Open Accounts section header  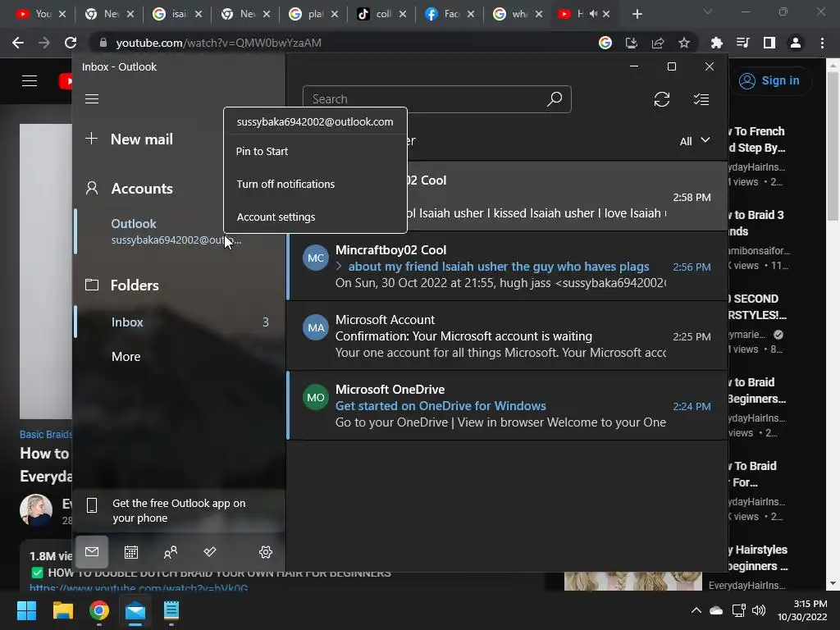(141, 189)
